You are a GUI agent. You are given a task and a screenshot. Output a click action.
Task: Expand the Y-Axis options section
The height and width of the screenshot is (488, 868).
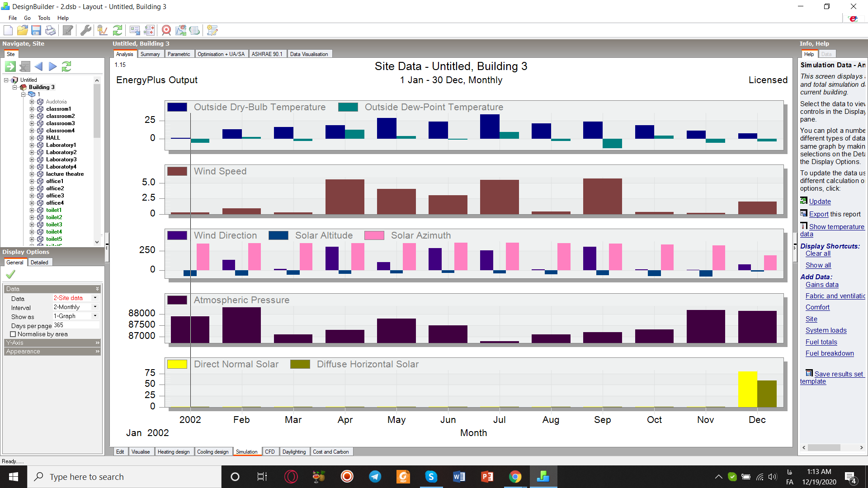[x=52, y=343]
